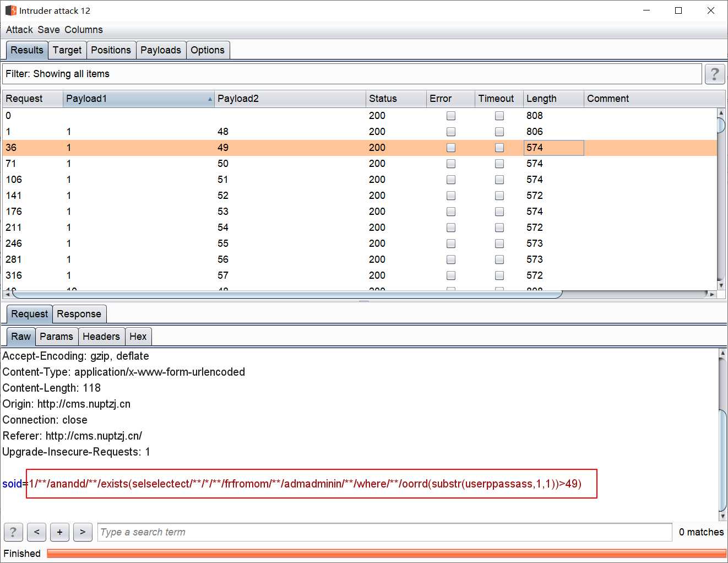Click results horizontal scroll left arrow
Image resolution: width=728 pixels, height=563 pixels.
pyautogui.click(x=7, y=295)
